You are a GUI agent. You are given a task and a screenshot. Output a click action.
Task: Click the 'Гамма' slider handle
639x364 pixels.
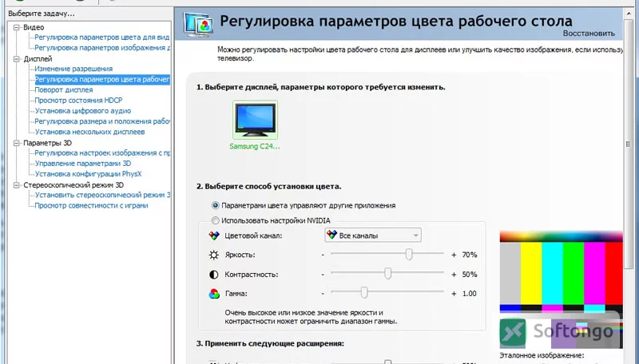click(364, 293)
